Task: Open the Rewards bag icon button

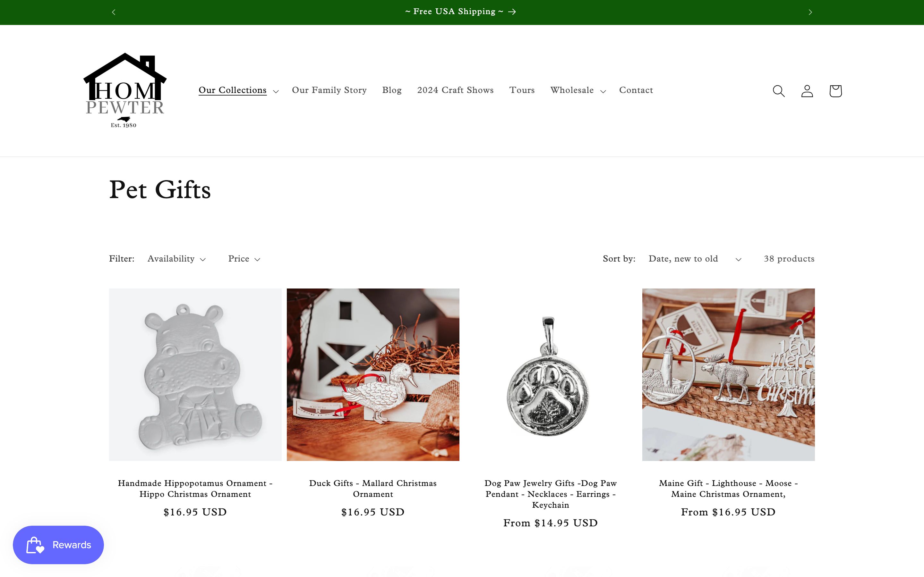Action: [58, 545]
